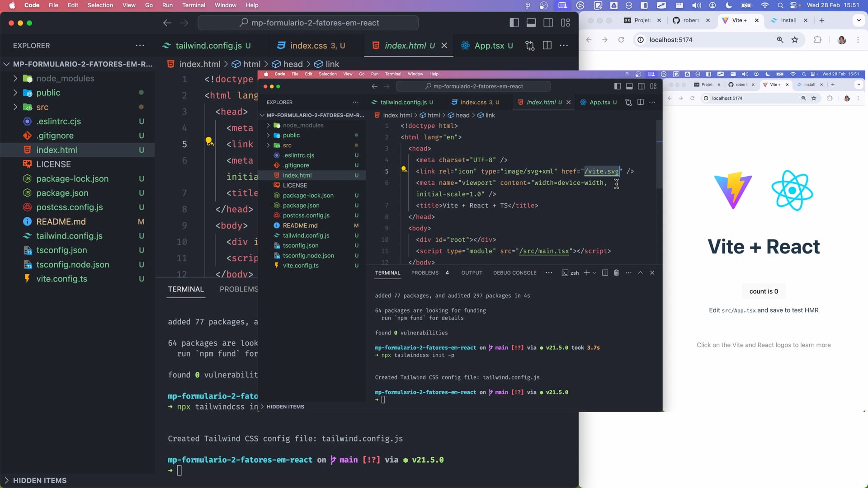This screenshot has width=868, height=488.
Task: Click the lightbulb code action icon
Action: 209,141
